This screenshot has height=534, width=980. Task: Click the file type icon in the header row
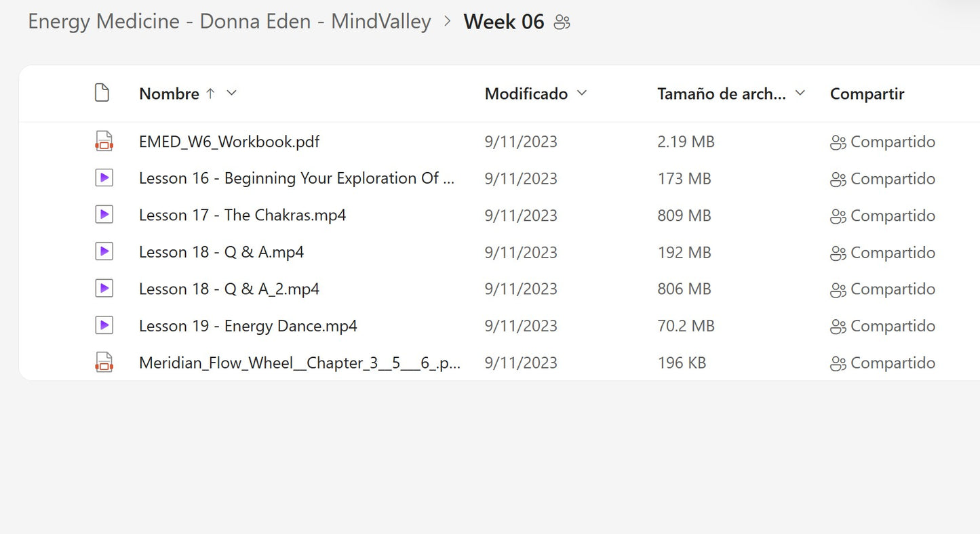click(102, 93)
